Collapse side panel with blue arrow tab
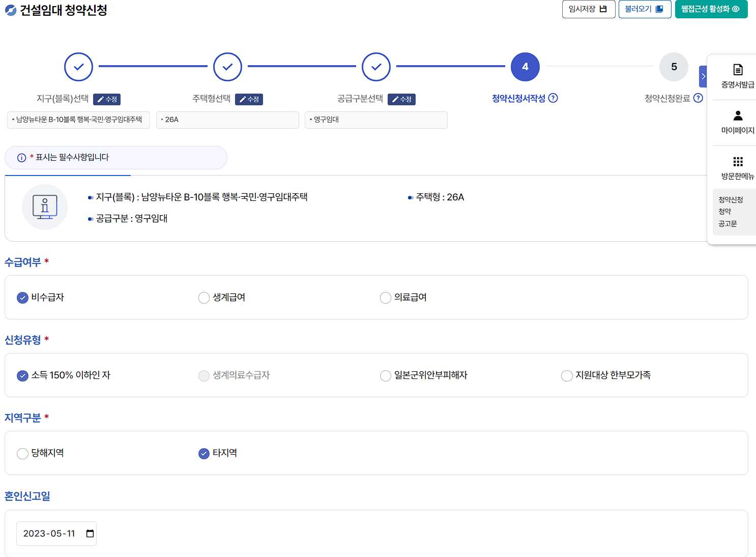Screen dimensions: 756x557 [703, 76]
